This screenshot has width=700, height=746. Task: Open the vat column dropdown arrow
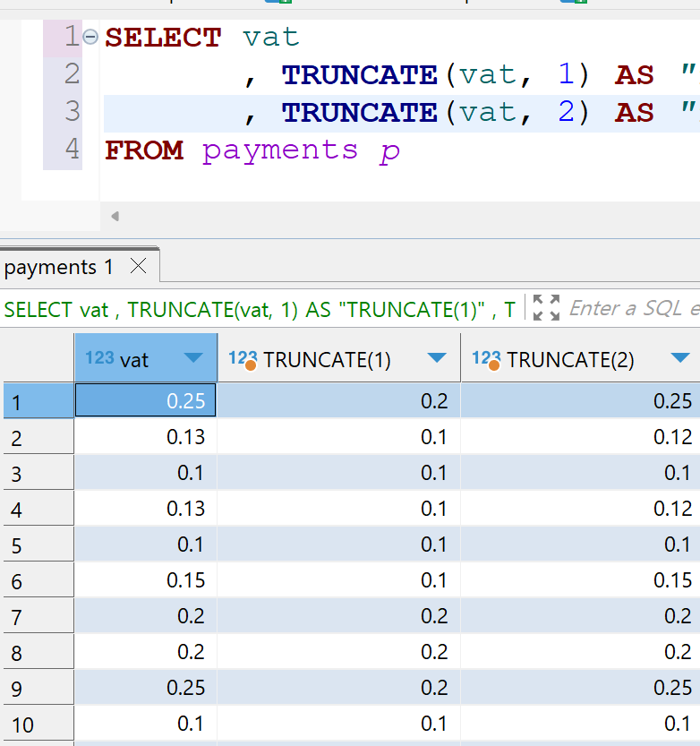point(193,358)
